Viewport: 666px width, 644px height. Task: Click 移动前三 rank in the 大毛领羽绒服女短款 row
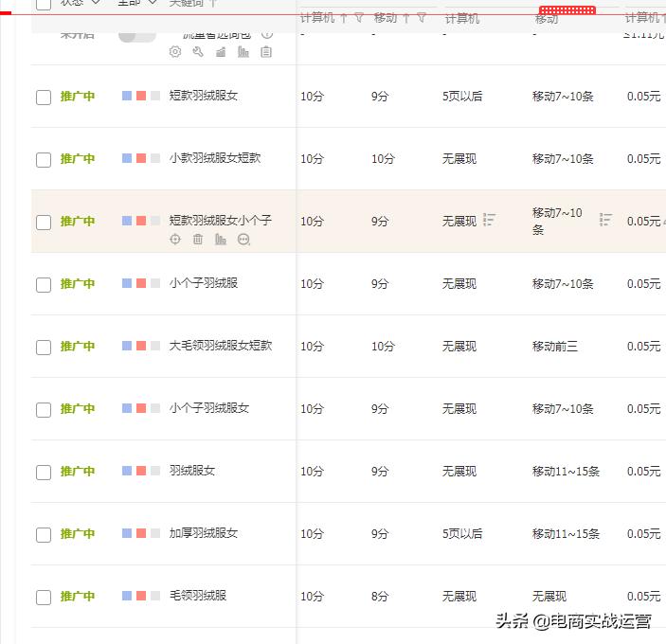point(555,347)
